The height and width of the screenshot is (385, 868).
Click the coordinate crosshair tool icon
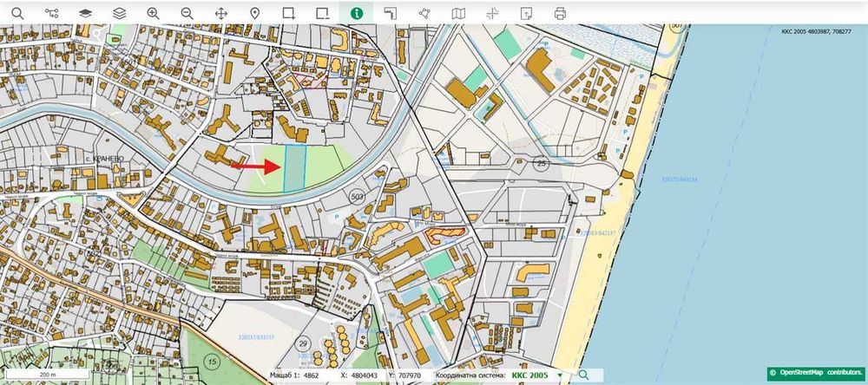coord(492,13)
